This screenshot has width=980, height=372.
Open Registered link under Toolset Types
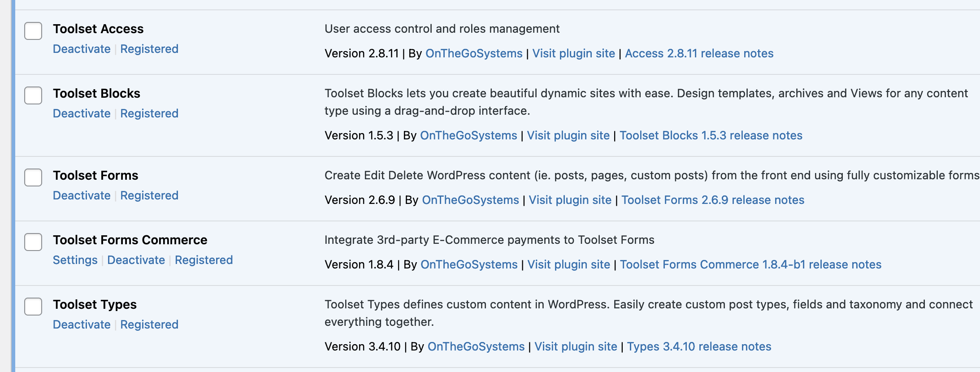click(x=149, y=324)
